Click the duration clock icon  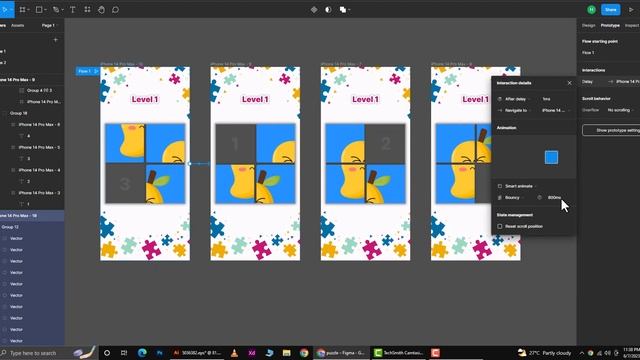point(539,198)
